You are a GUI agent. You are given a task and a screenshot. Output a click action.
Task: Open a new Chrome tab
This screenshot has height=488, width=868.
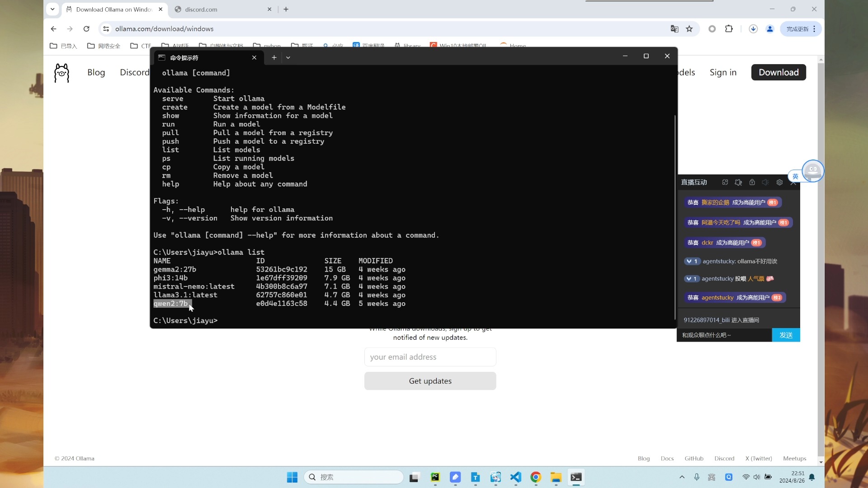[286, 9]
